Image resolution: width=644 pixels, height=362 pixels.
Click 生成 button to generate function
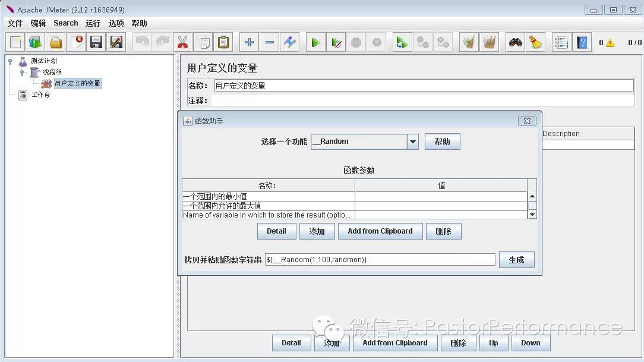pyautogui.click(x=517, y=260)
